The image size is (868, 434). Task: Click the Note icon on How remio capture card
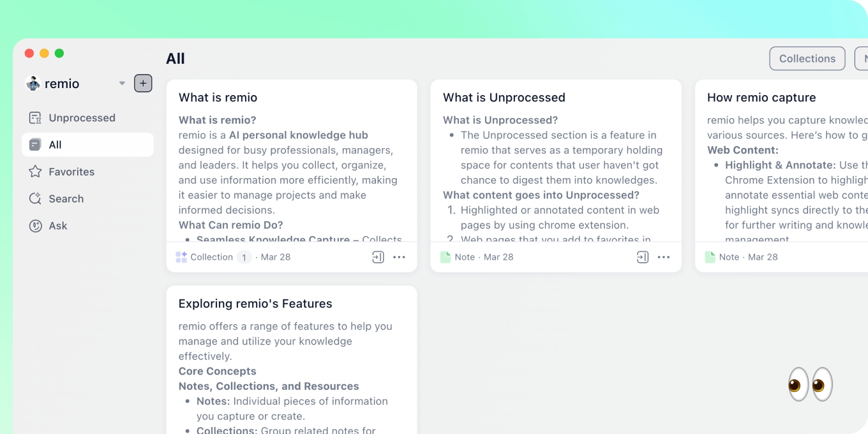[x=710, y=257]
